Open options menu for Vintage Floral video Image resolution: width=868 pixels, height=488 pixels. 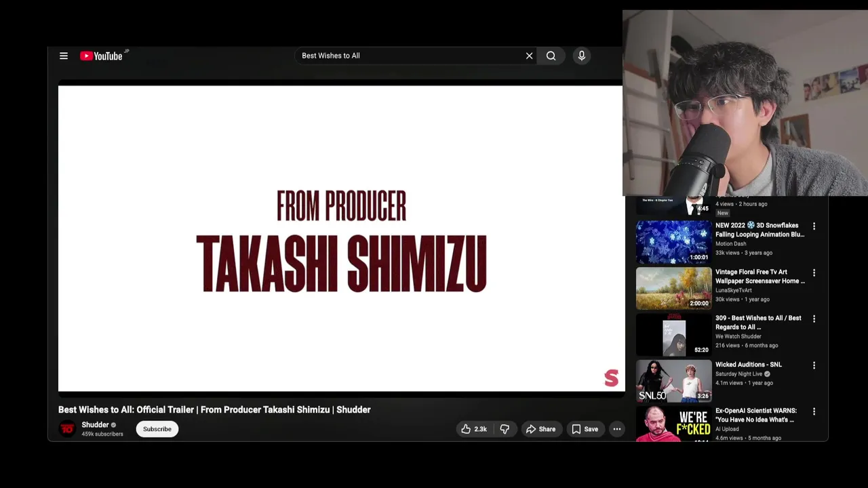tap(814, 273)
